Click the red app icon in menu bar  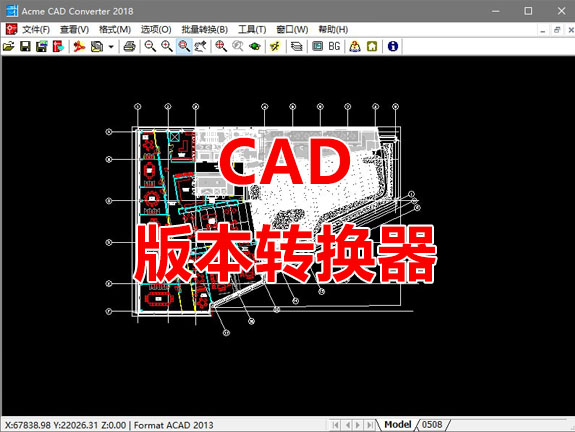tap(11, 29)
